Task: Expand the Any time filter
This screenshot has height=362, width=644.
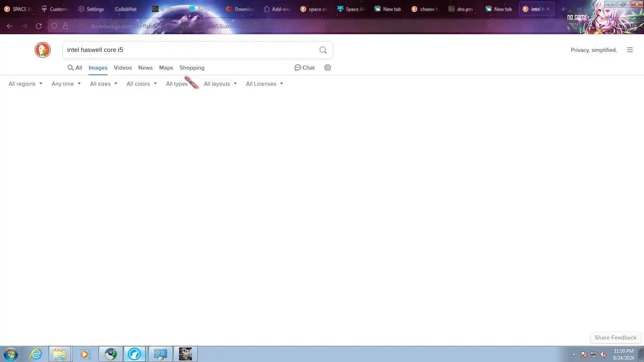Action: (x=66, y=84)
